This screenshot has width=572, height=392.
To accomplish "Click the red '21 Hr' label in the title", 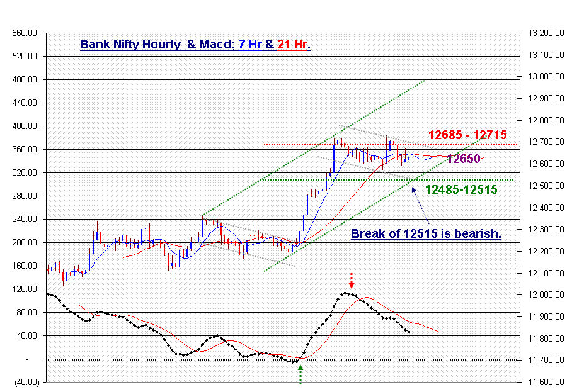I will pyautogui.click(x=292, y=45).
